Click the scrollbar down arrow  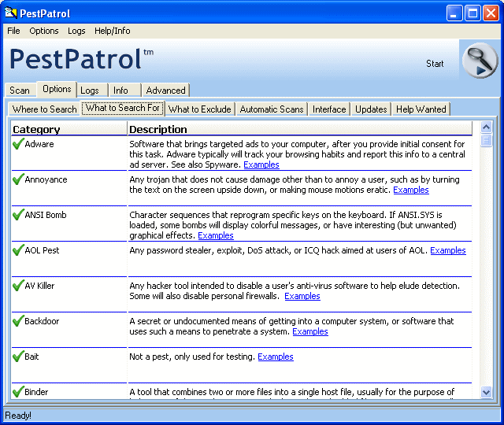(x=487, y=392)
